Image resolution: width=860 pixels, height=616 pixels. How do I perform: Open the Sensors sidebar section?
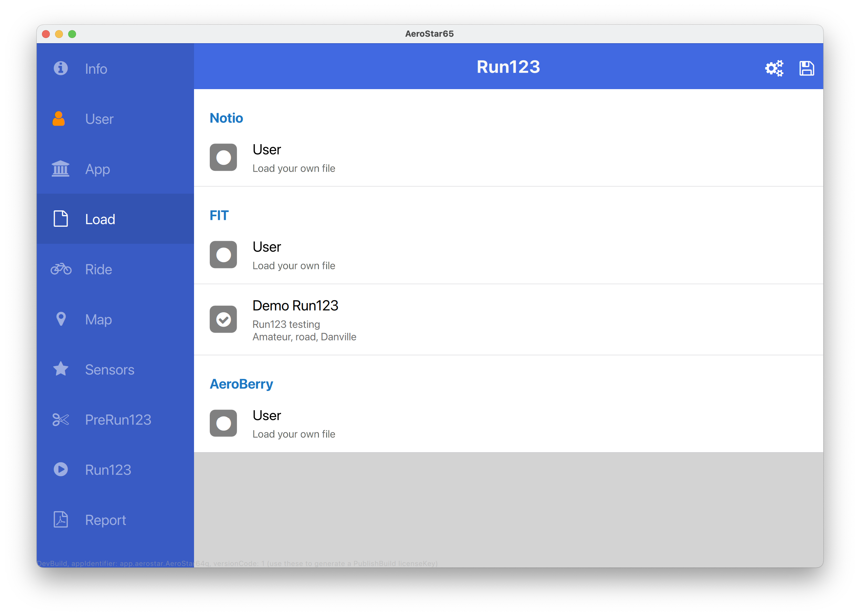click(x=109, y=370)
